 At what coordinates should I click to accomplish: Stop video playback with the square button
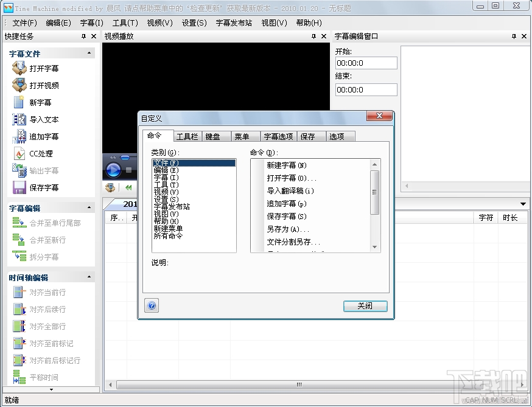click(128, 170)
